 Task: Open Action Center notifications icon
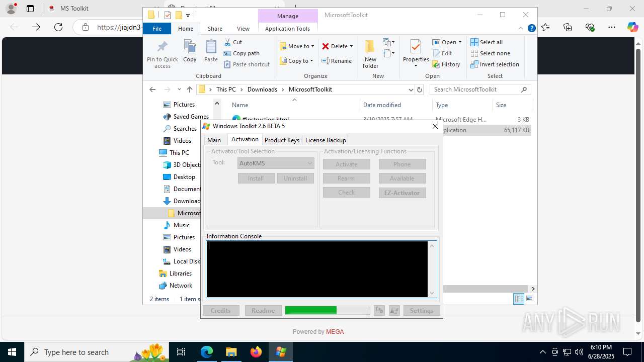pyautogui.click(x=627, y=352)
